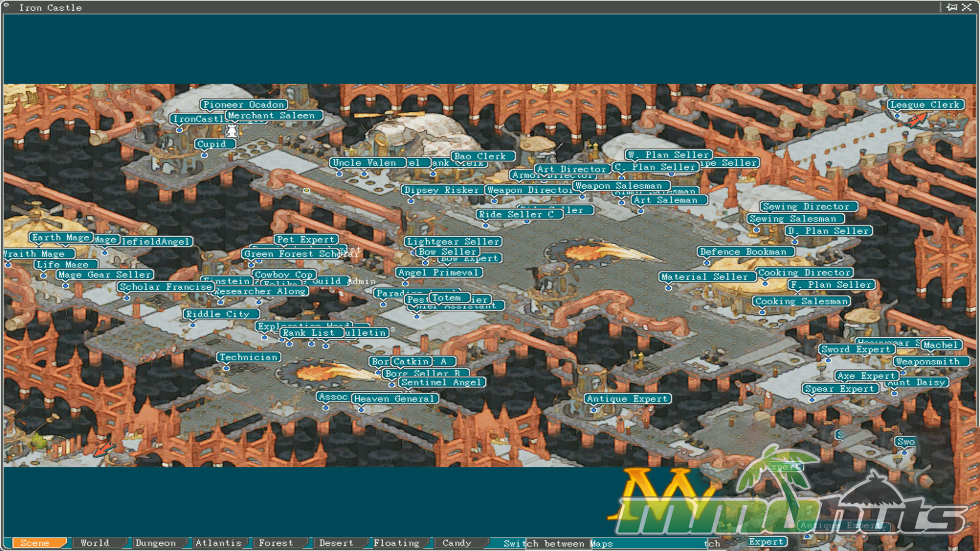980x551 pixels.
Task: Select the Pioneer Ocadon label
Action: tap(243, 105)
